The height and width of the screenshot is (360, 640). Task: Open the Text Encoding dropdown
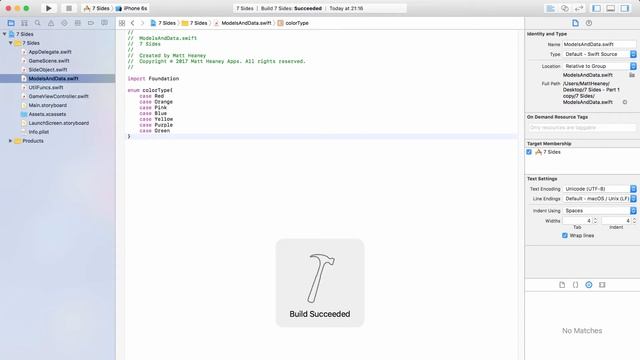tap(599, 189)
